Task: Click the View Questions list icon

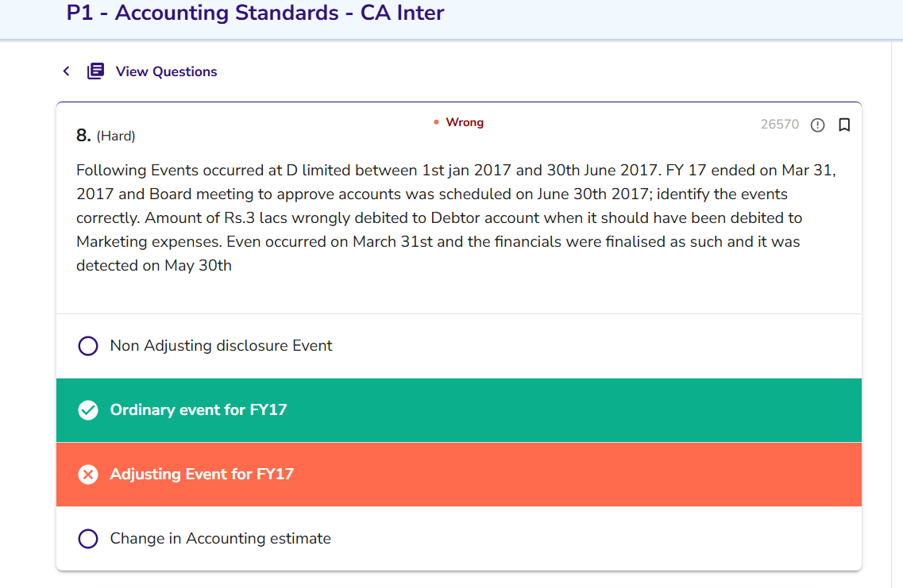Action: (x=95, y=71)
